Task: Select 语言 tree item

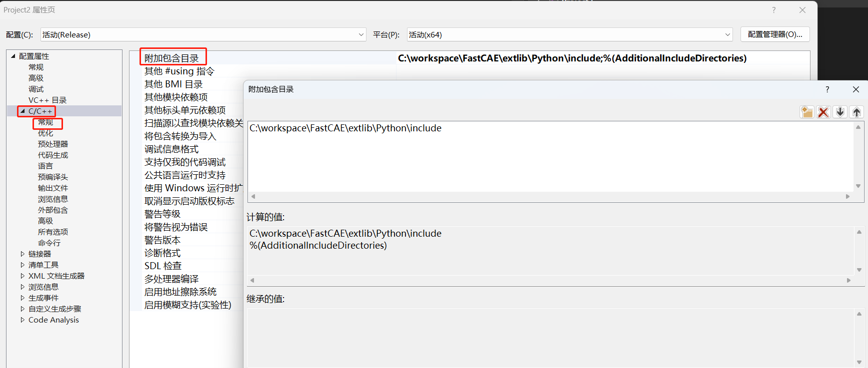Action: [45, 166]
